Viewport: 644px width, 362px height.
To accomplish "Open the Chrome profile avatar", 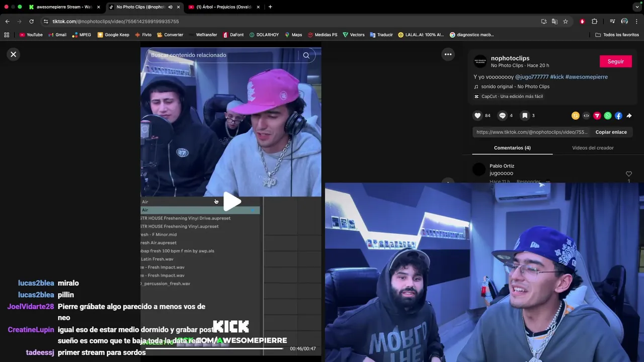I will pyautogui.click(x=624, y=22).
